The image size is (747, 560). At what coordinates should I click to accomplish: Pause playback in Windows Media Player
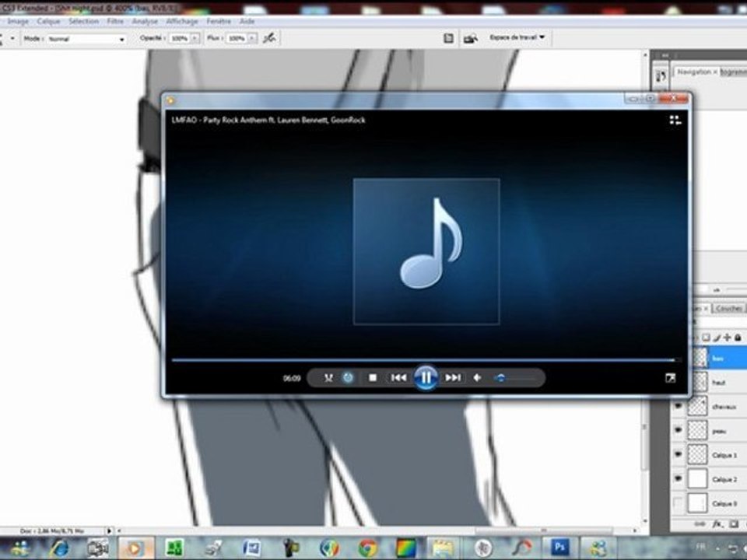pos(426,378)
